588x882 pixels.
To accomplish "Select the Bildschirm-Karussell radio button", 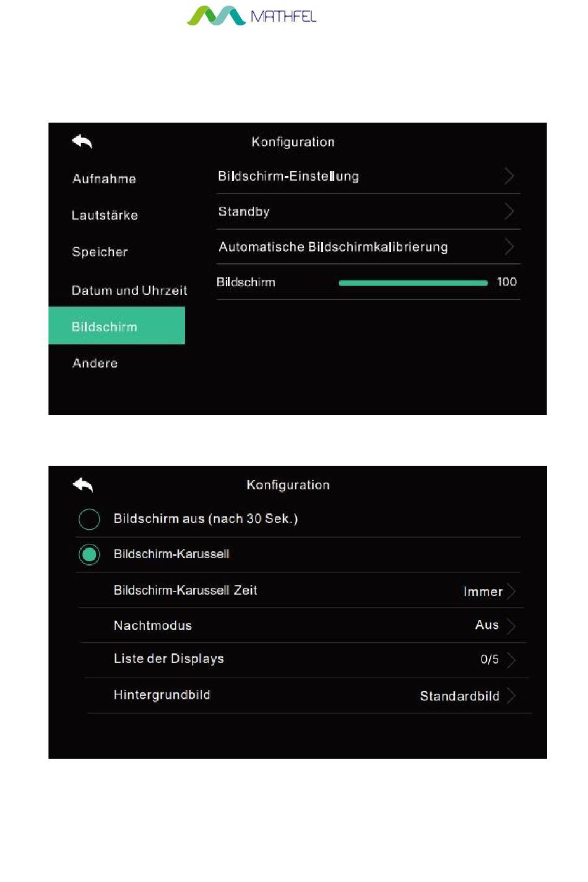I will [89, 554].
